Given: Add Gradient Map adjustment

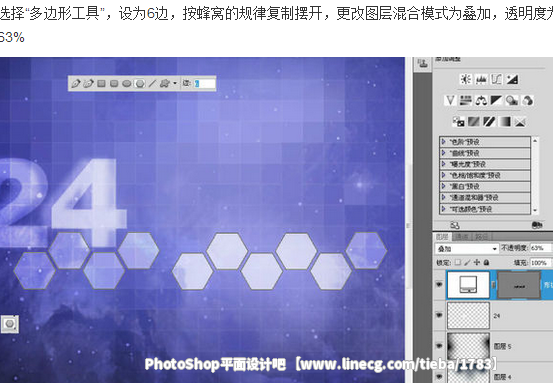Looking at the screenshot, I should click(505, 122).
